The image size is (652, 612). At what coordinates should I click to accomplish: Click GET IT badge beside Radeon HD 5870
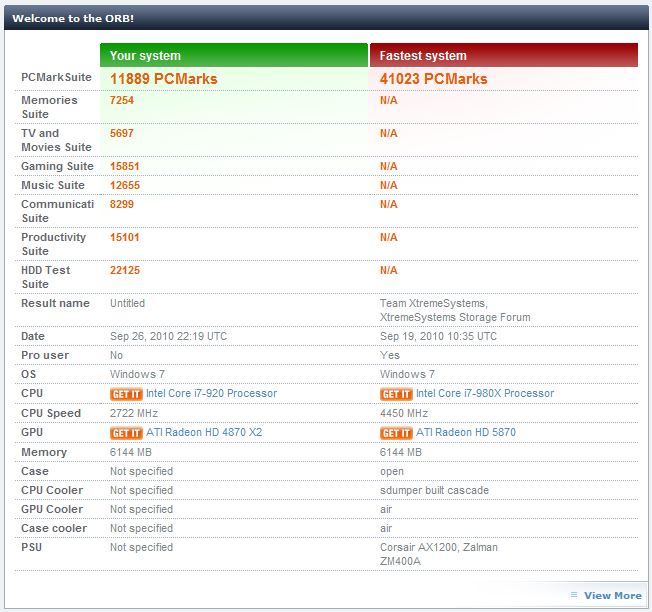pos(396,433)
